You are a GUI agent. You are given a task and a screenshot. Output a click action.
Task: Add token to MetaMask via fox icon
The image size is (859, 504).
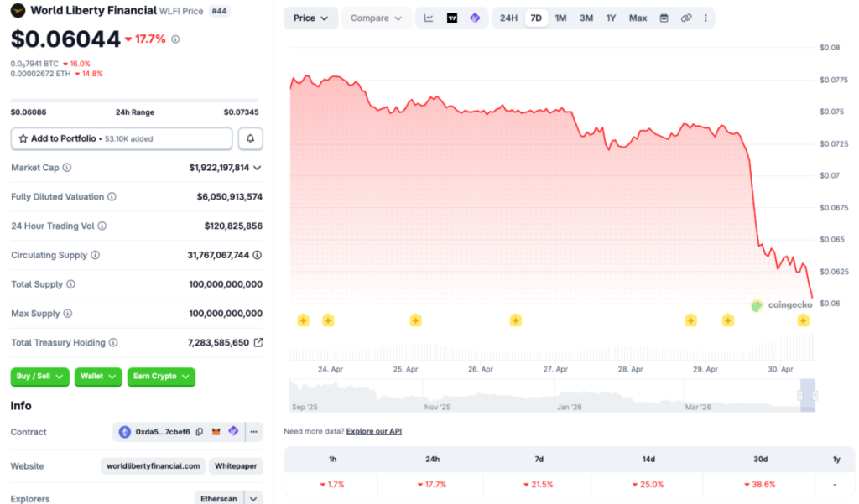(216, 432)
